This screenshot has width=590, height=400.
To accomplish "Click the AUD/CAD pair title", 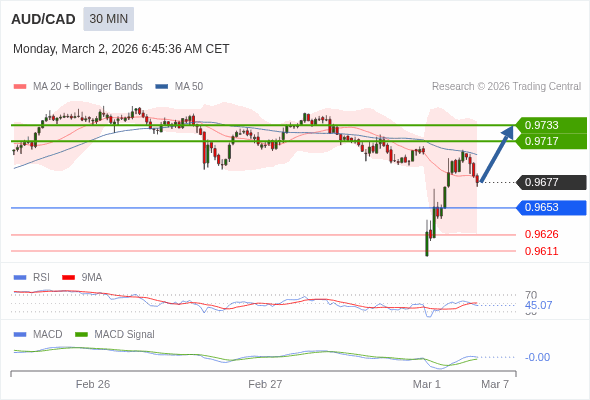I will coord(43,19).
